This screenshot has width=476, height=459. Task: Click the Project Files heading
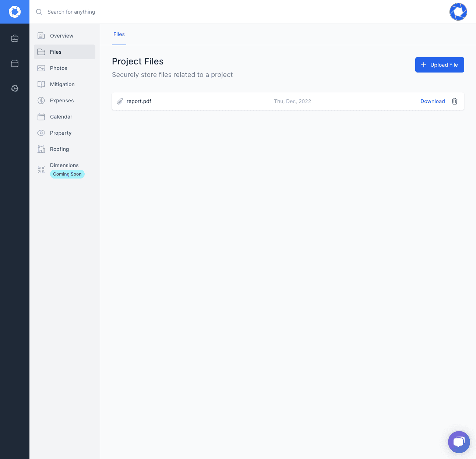[x=138, y=61]
